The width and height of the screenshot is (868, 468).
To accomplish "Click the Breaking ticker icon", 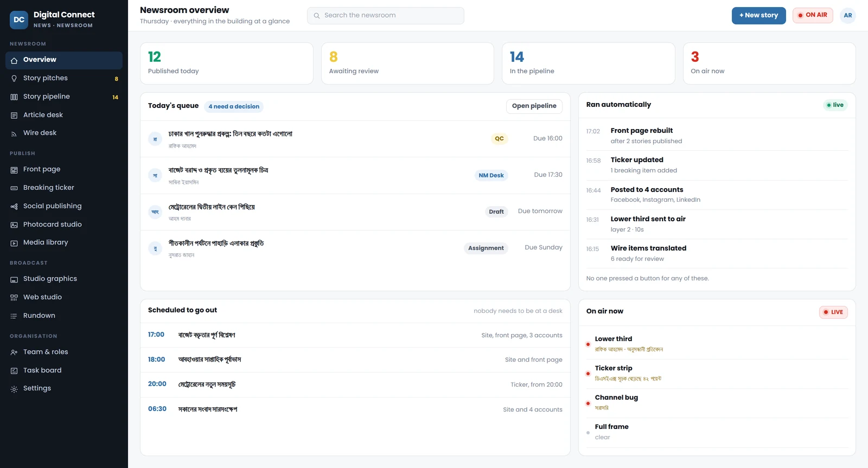I will tap(14, 188).
